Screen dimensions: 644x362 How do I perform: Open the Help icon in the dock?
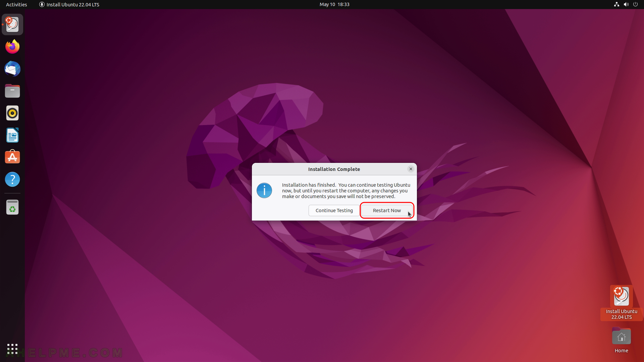(x=12, y=179)
